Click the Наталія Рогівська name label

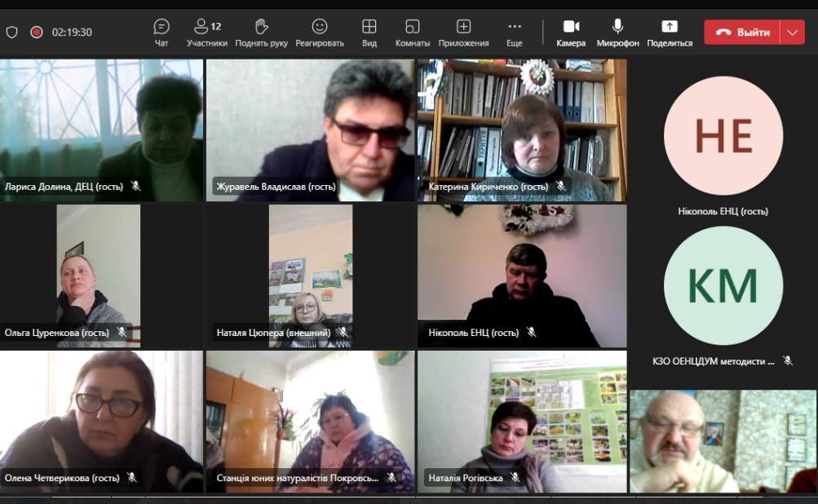click(x=462, y=478)
